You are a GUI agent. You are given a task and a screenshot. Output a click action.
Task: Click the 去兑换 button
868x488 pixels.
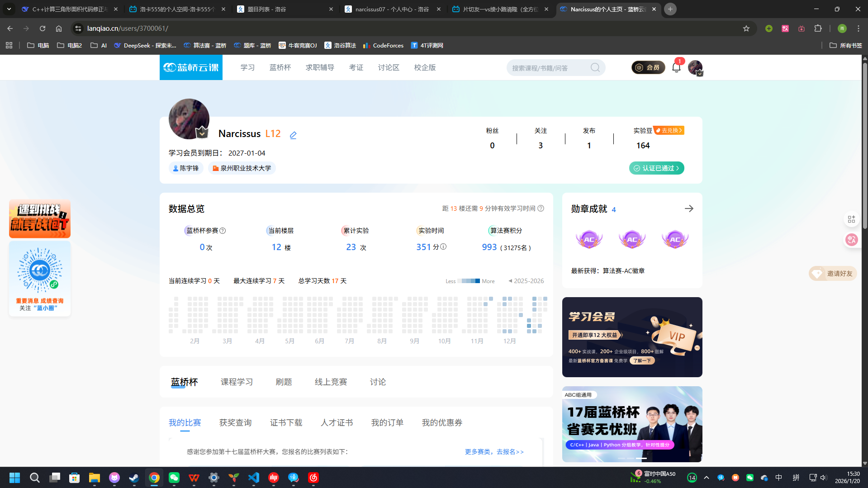coord(669,130)
